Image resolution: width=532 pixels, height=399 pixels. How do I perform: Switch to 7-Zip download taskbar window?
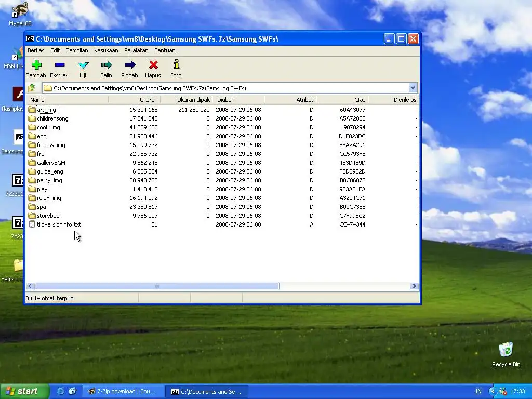(124, 392)
